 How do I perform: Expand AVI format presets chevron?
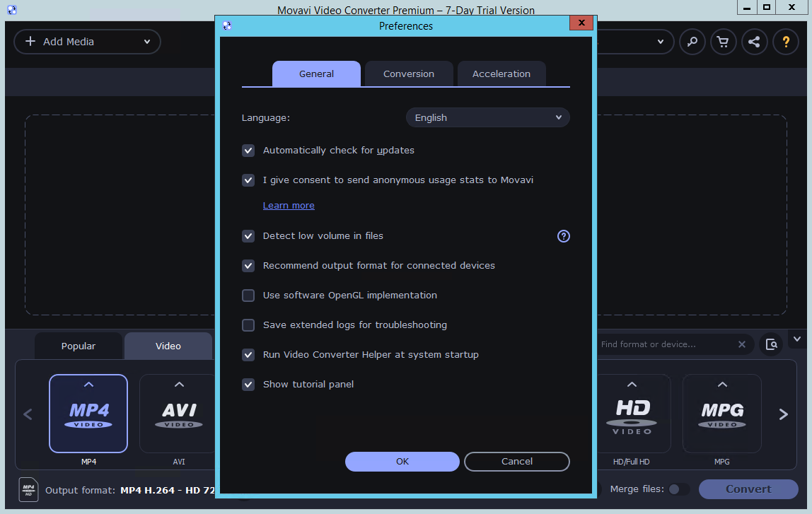(x=179, y=385)
